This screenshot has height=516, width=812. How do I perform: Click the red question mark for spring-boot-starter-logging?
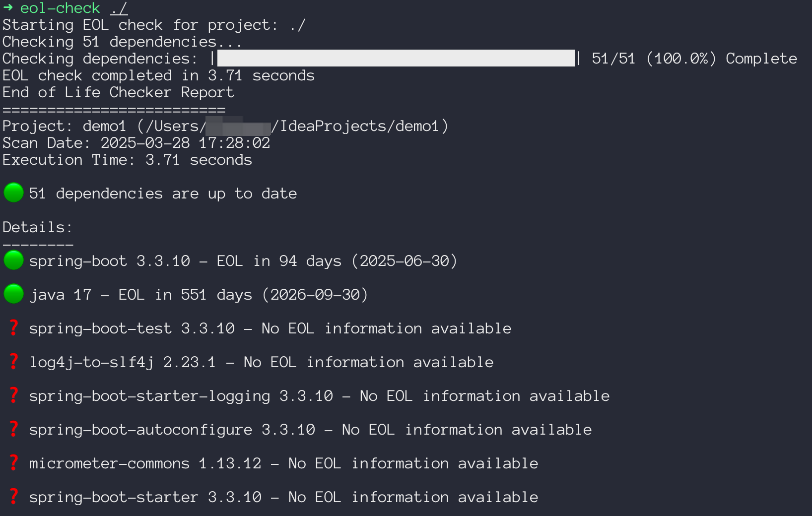[x=14, y=395]
